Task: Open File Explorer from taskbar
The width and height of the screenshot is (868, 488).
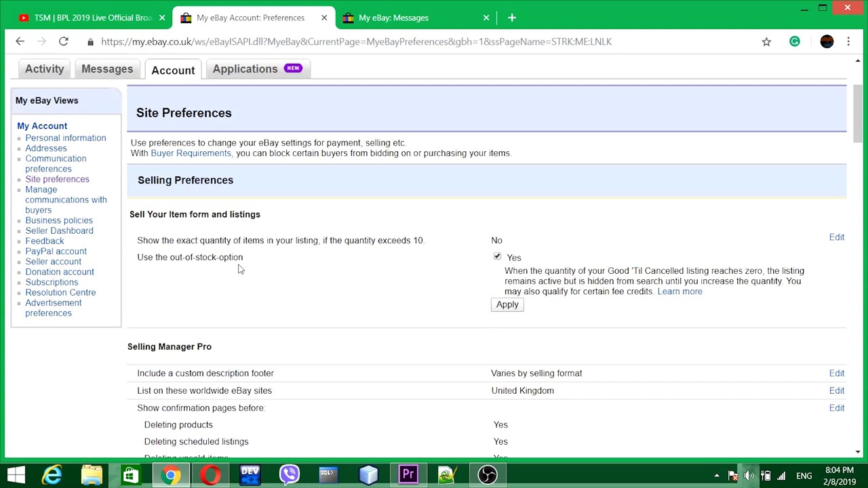Action: click(x=92, y=474)
